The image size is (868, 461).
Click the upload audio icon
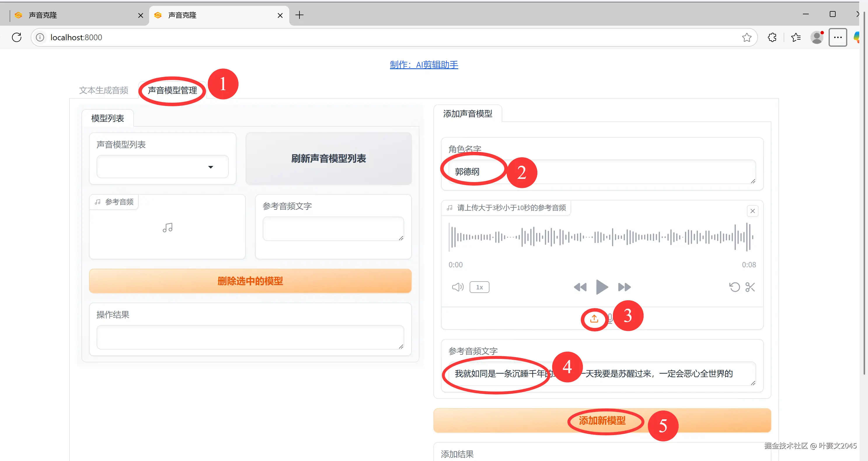tap(594, 319)
